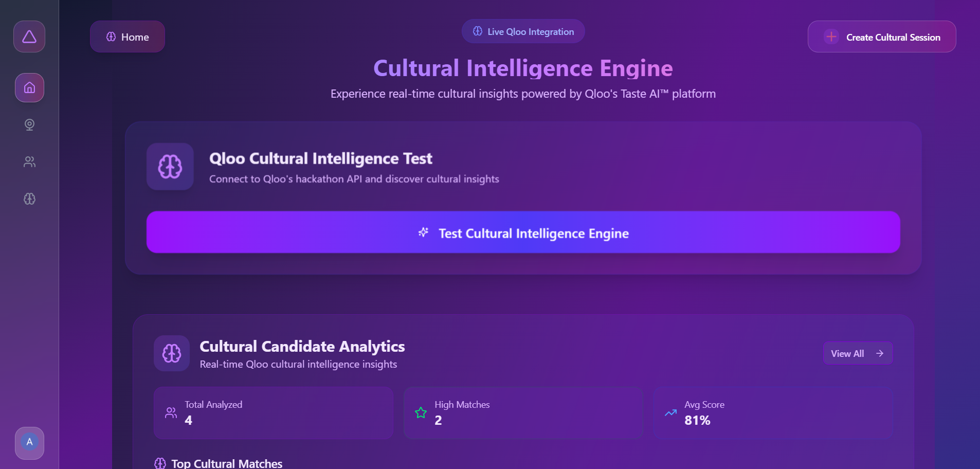Screen dimensions: 980x469
Task: Open the Home house icon in sidebar
Action: tap(29, 87)
